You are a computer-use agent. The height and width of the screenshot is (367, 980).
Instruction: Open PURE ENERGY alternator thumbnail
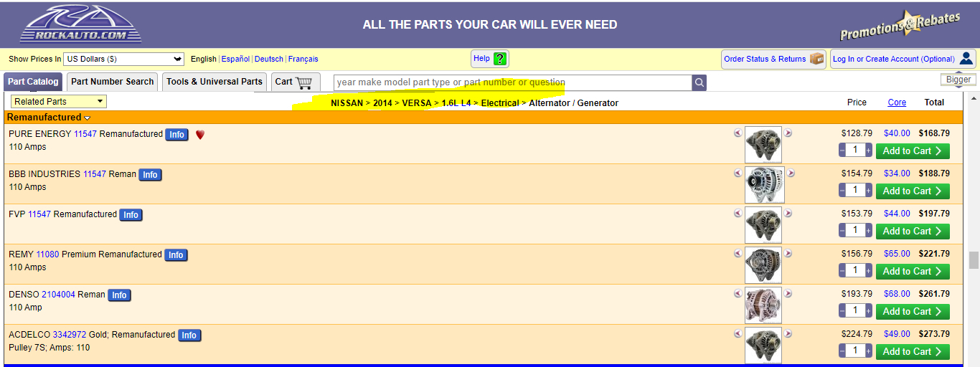coord(763,145)
